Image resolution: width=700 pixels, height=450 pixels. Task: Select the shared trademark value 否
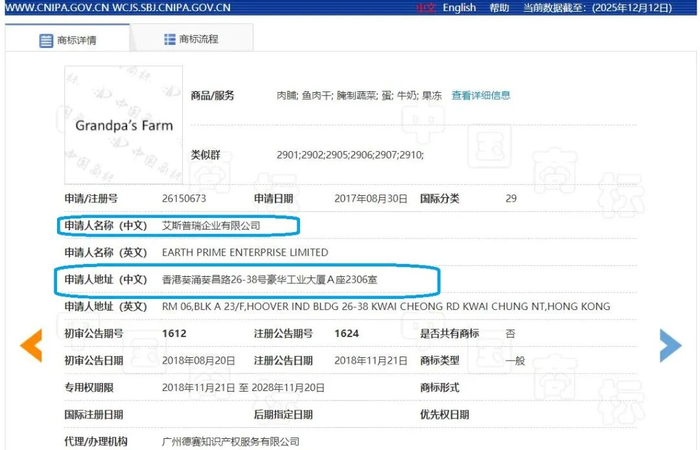[510, 333]
